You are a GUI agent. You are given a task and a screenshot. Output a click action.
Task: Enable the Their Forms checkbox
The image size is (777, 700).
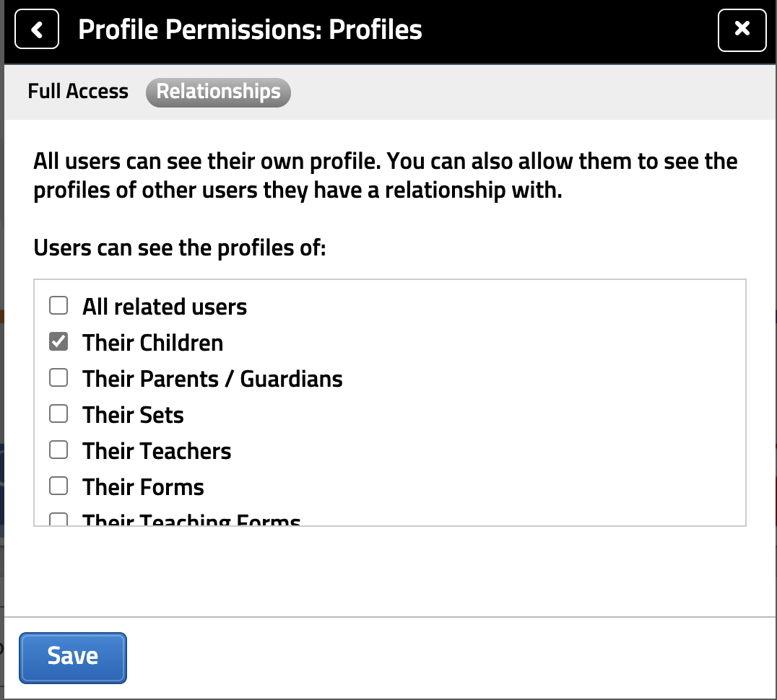pos(58,486)
